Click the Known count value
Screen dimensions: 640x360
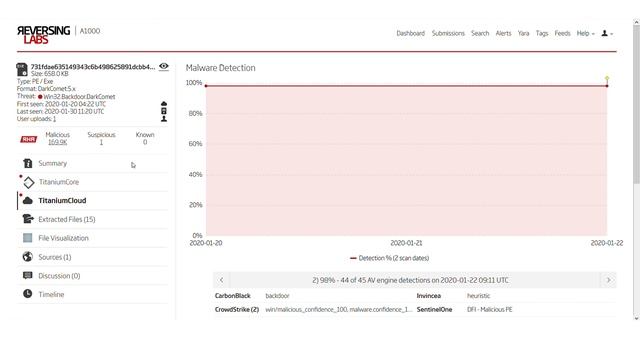tap(145, 142)
